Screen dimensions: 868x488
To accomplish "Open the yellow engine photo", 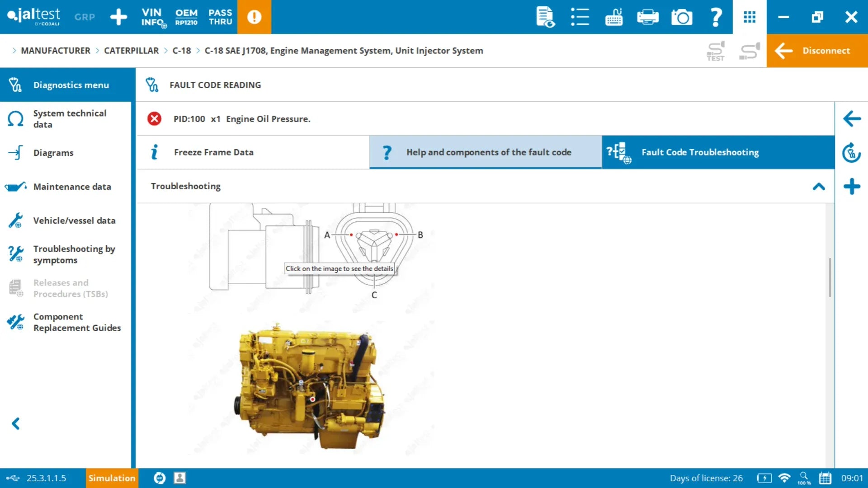I will [x=312, y=387].
